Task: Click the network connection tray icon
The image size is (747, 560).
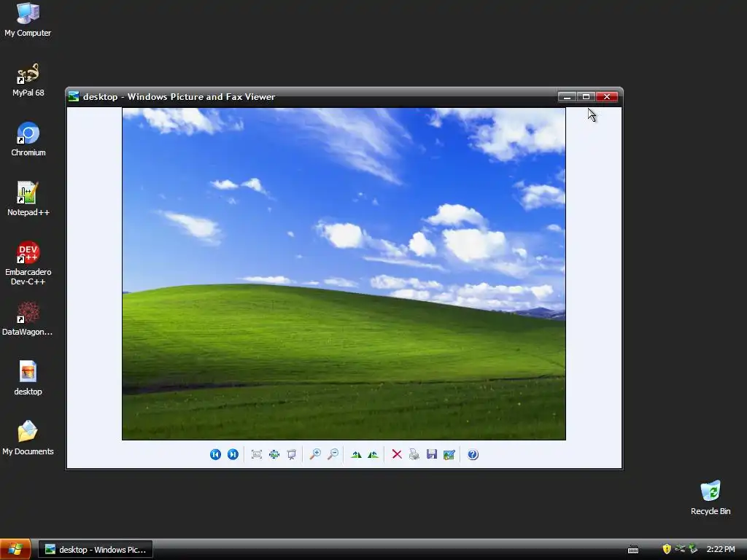Action: (x=680, y=549)
